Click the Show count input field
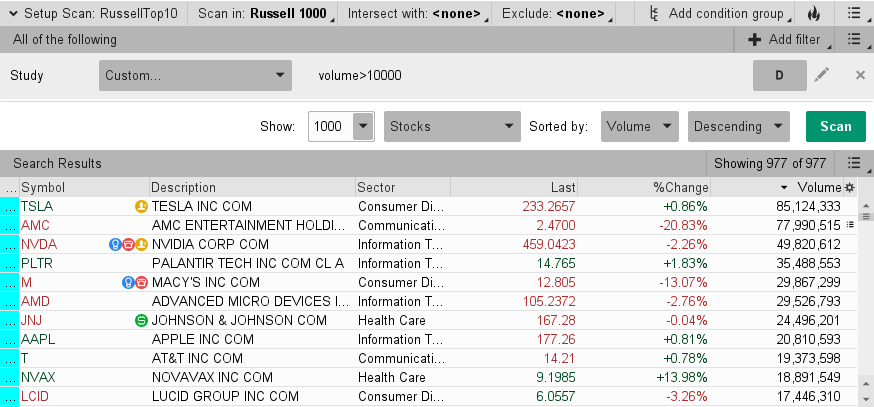This screenshot has height=407, width=874. pos(331,126)
